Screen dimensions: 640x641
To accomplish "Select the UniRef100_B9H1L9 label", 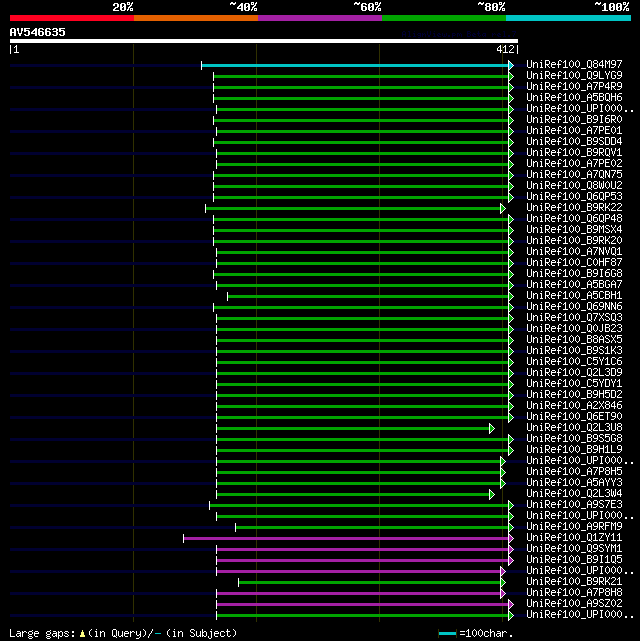I will coord(574,450).
